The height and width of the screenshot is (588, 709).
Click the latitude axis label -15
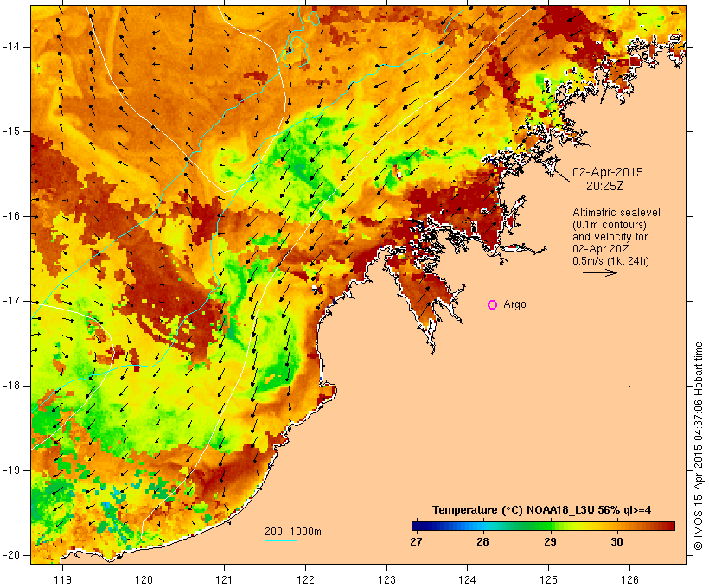coord(11,131)
